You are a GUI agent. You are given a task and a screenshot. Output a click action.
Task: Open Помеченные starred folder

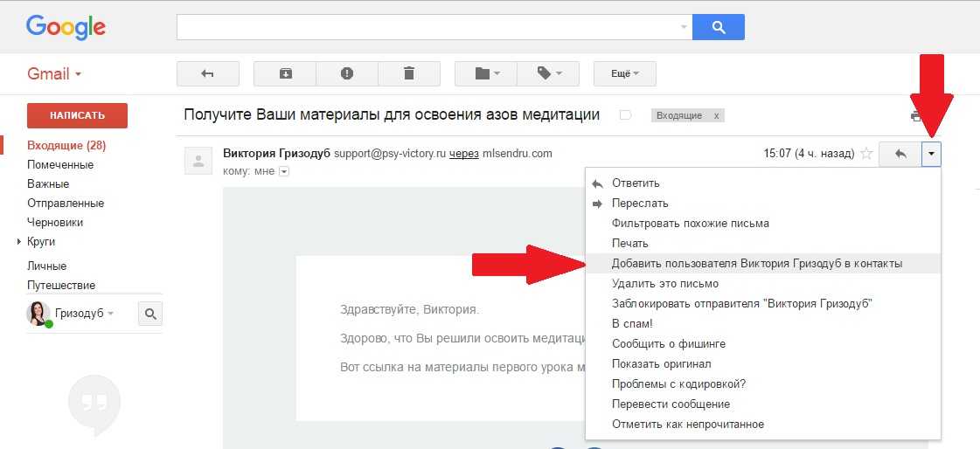[x=60, y=165]
